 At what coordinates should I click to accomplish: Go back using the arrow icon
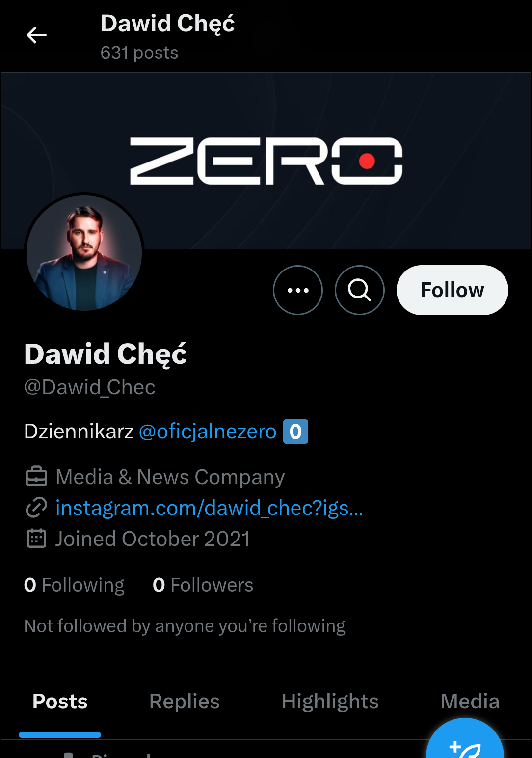tap(36, 35)
